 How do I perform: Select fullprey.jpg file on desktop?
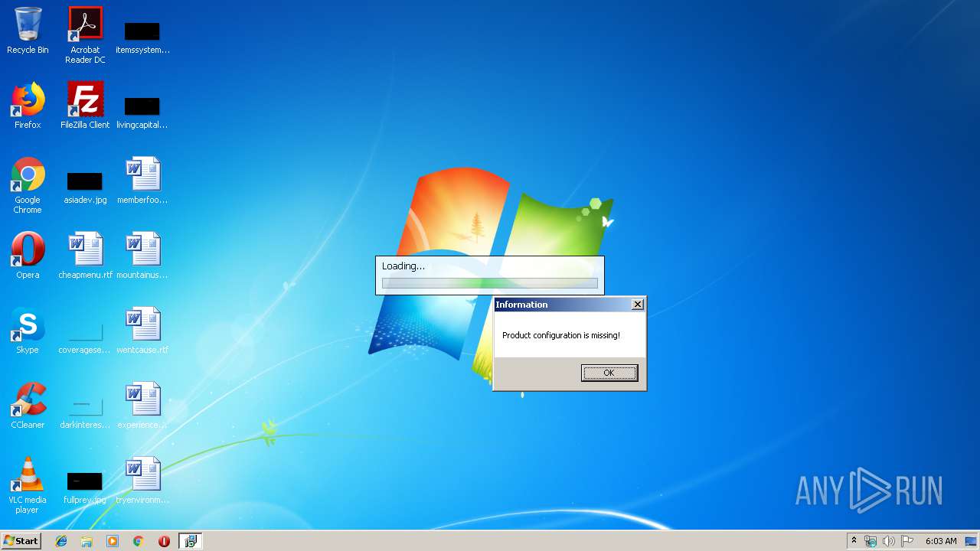85,487
